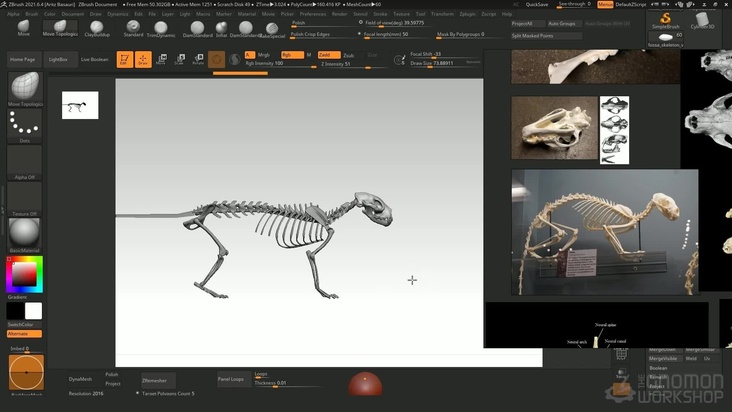
Task: Click the Panel Loops button
Action: point(232,379)
